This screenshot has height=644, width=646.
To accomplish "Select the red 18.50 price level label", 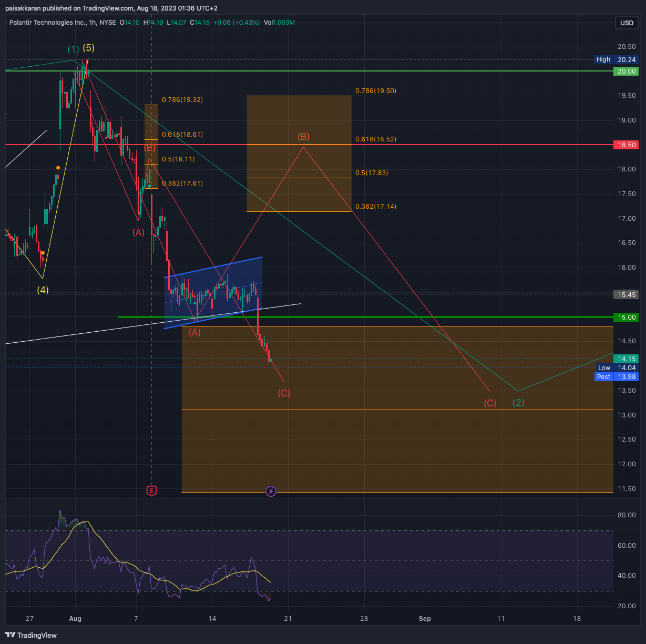I will click(626, 145).
